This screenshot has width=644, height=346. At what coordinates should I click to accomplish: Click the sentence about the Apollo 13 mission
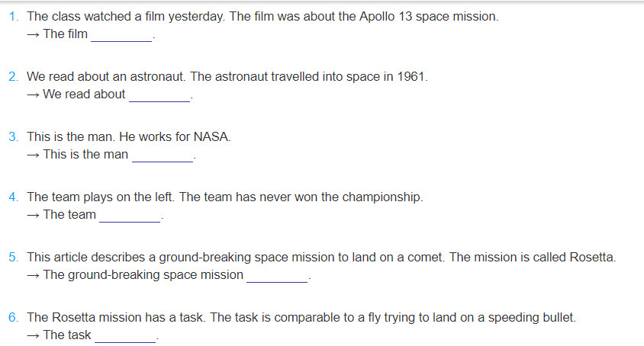tap(364, 17)
